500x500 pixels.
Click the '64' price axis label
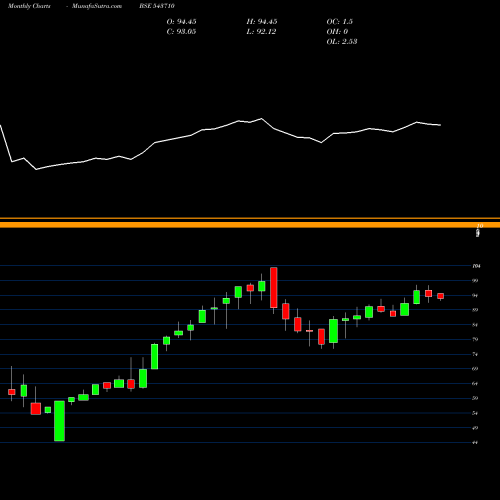tap(475, 383)
